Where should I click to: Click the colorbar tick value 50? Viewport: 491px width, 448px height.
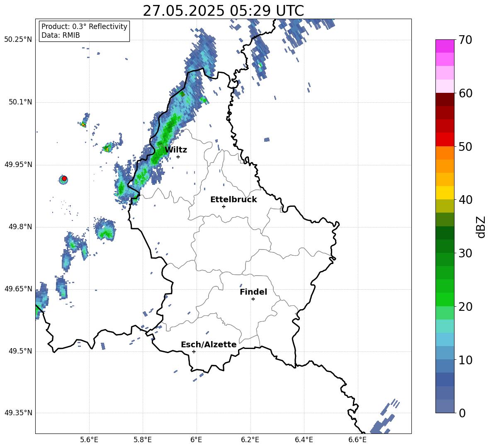pos(465,147)
